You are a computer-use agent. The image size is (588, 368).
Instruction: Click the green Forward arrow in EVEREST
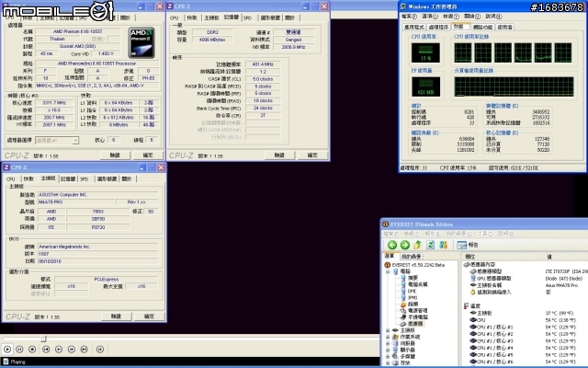click(x=404, y=245)
